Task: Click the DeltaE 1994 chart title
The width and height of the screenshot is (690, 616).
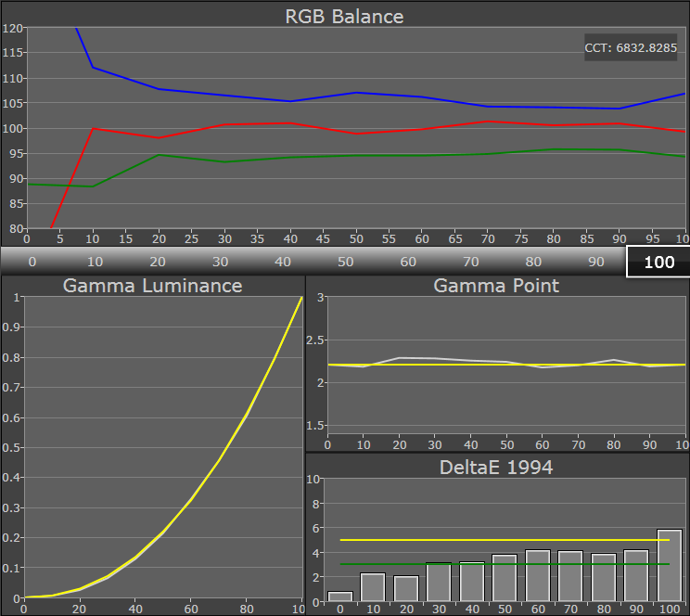Action: click(496, 467)
